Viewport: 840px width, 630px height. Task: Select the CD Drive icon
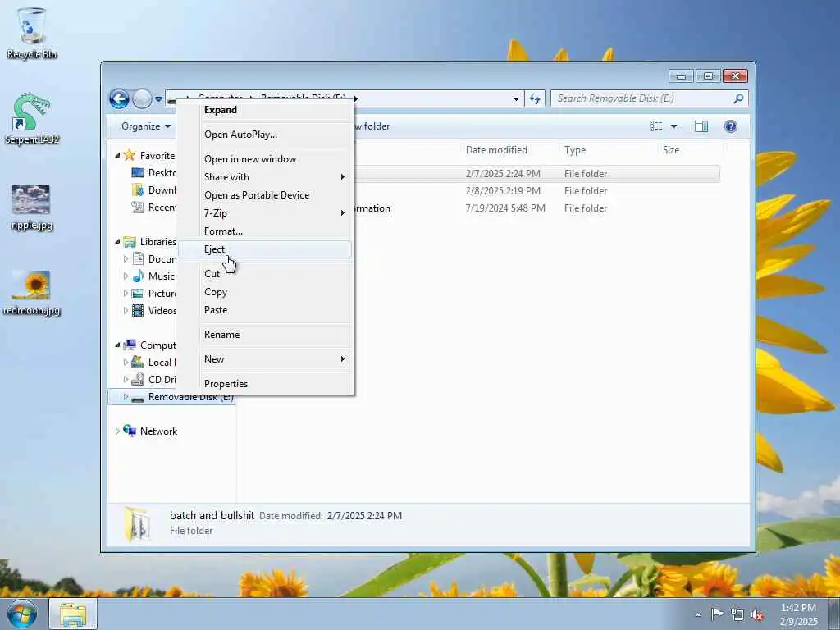[x=138, y=379]
